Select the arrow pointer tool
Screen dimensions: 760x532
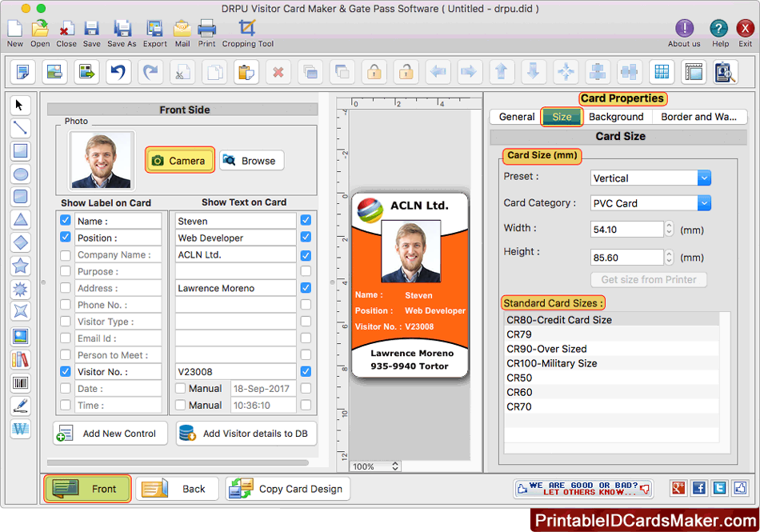click(20, 105)
